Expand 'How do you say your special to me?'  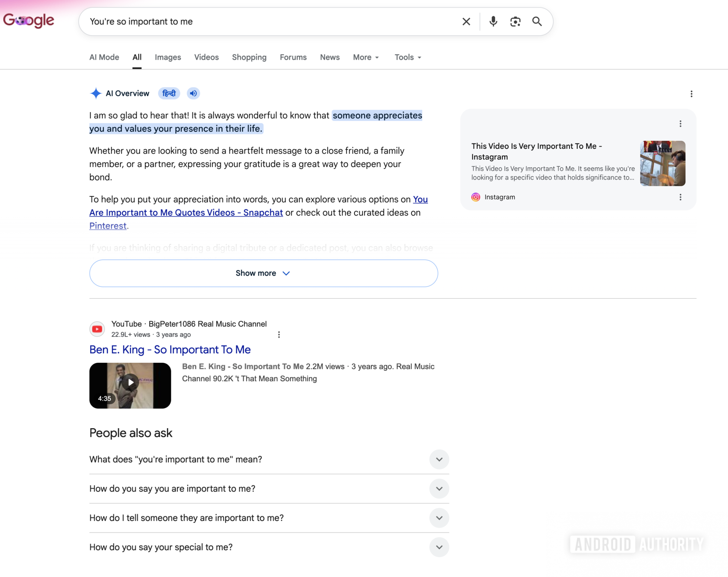[x=269, y=547]
